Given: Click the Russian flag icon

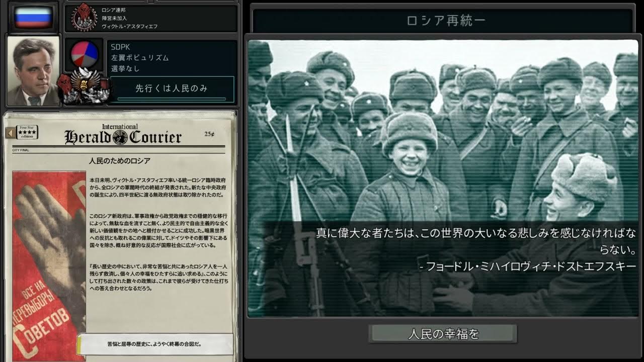Looking at the screenshot, I should coord(34,18).
